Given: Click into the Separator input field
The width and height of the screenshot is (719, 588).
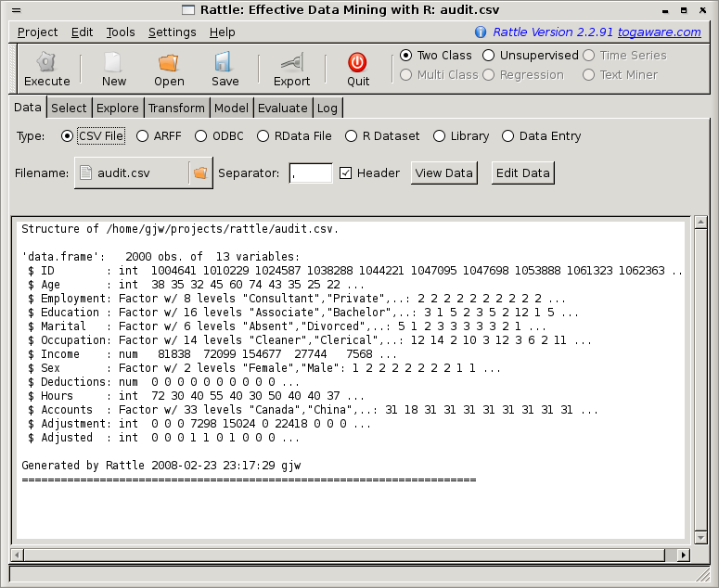Looking at the screenshot, I should tap(310, 173).
